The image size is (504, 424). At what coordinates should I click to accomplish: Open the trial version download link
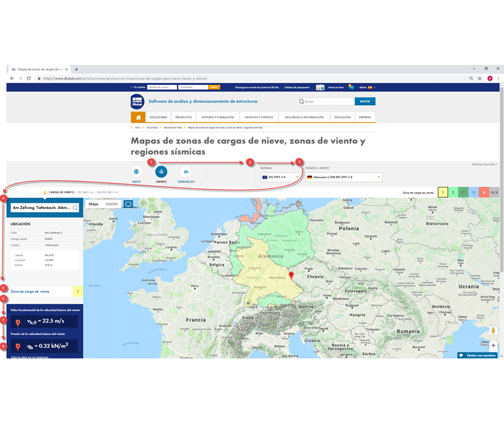point(257,87)
